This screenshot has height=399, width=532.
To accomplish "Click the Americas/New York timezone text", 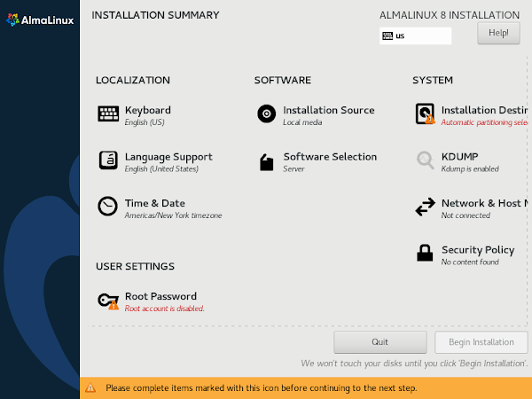I will tap(173, 215).
